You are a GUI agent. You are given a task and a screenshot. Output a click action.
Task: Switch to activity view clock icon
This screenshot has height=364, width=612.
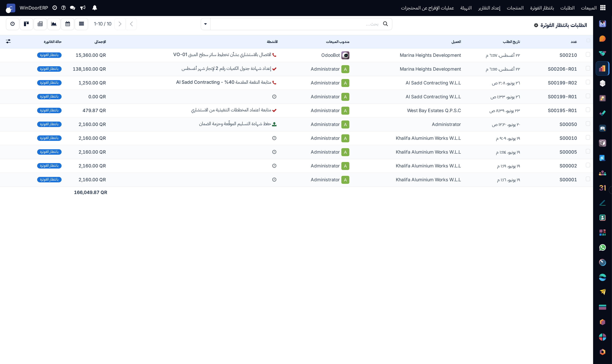(13, 24)
